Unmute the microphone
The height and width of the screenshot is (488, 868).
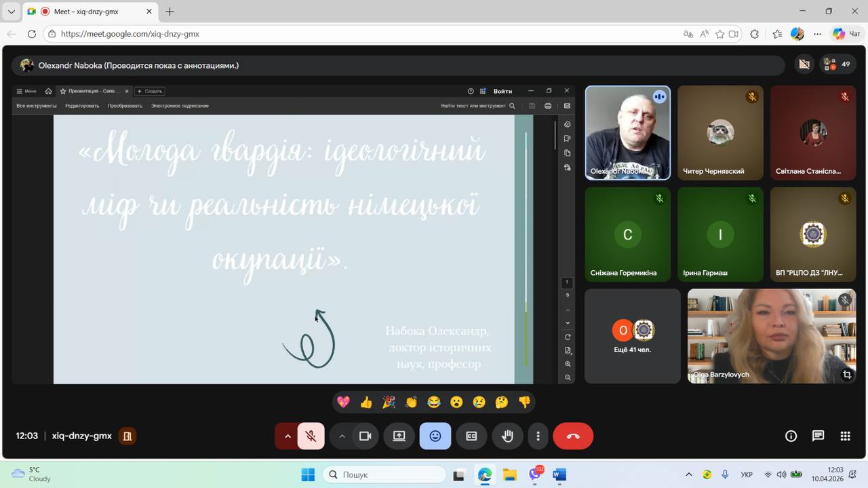pyautogui.click(x=311, y=436)
